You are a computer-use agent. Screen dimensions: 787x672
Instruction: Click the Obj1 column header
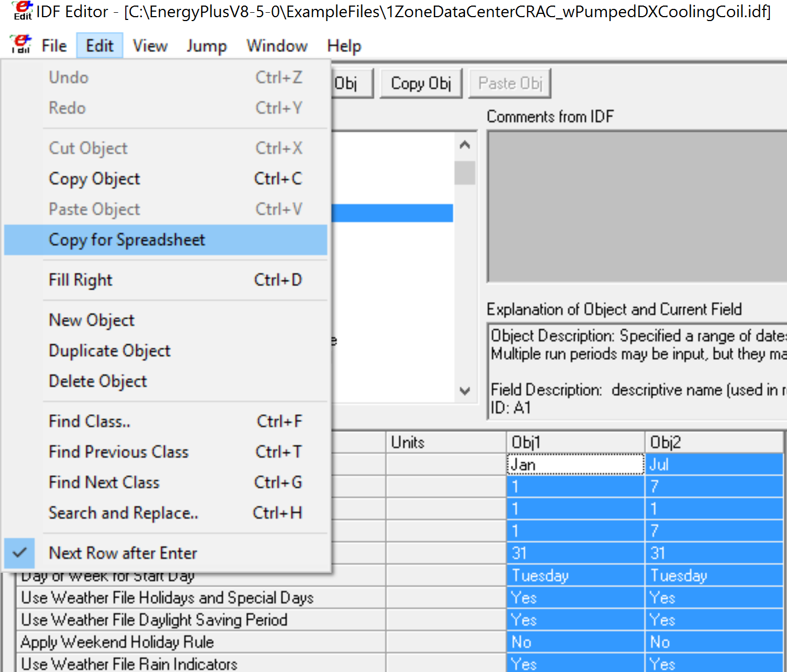575,442
